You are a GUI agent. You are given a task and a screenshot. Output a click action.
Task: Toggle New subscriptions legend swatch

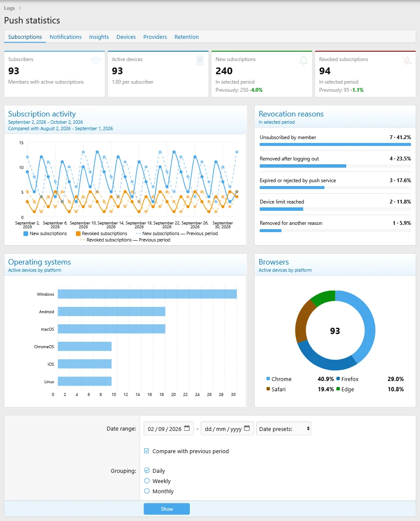26,233
